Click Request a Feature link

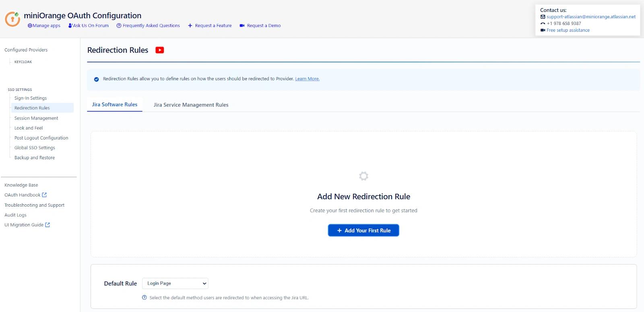click(210, 26)
